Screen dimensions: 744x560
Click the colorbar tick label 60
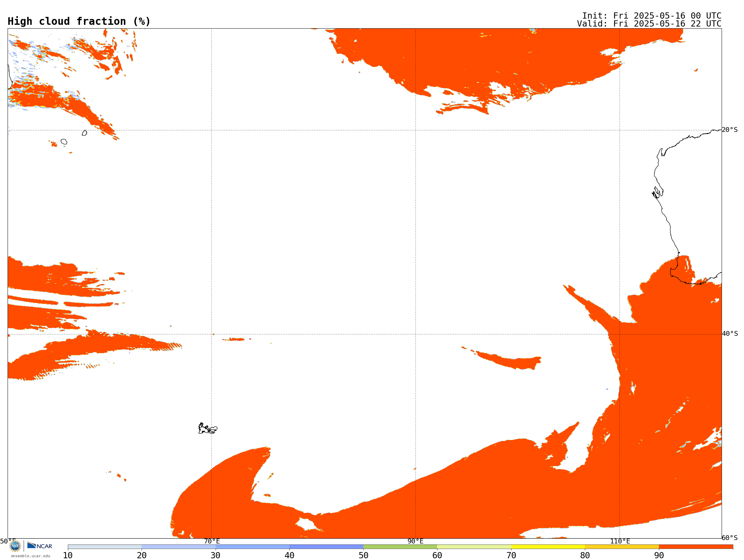point(437,555)
